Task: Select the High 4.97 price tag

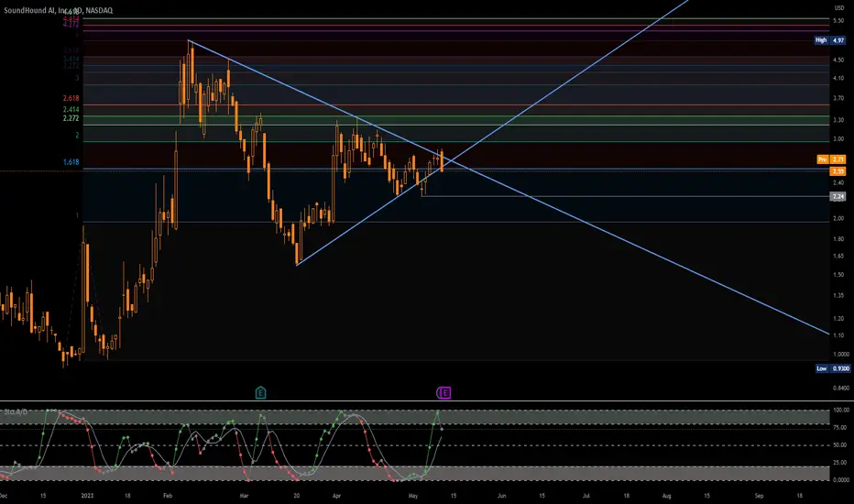Action: [x=830, y=40]
